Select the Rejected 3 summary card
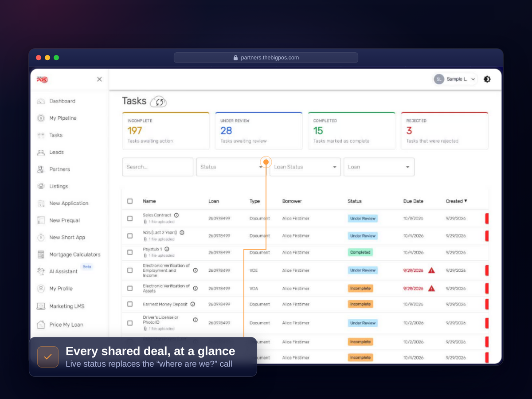 pos(445,131)
